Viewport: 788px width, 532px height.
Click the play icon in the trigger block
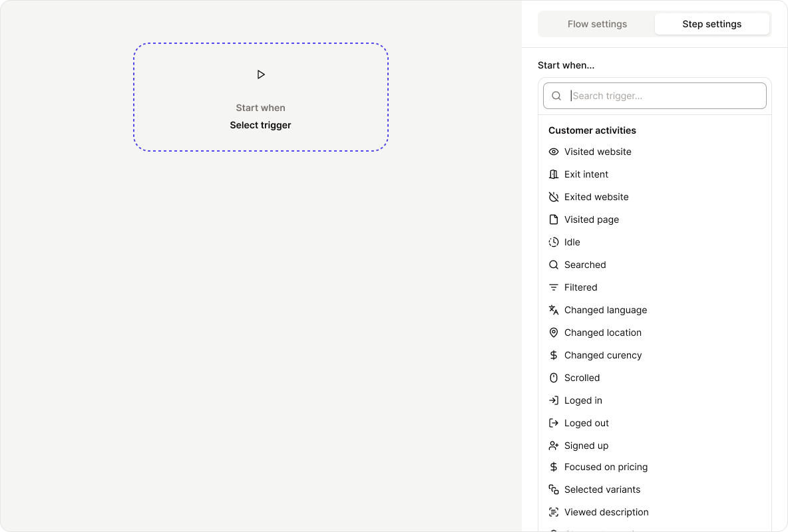[261, 74]
